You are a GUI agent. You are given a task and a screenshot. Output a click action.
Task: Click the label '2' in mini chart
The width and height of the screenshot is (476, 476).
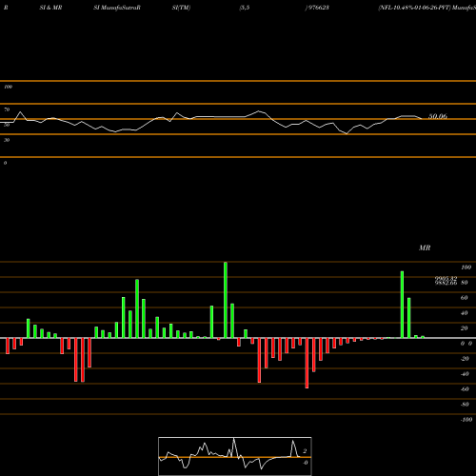tap(305, 451)
